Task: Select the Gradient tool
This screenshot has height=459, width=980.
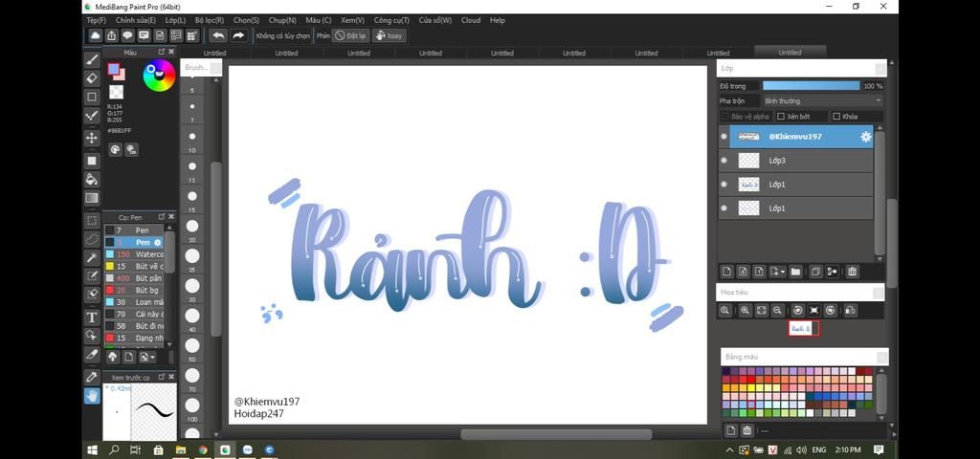Action: click(x=92, y=198)
